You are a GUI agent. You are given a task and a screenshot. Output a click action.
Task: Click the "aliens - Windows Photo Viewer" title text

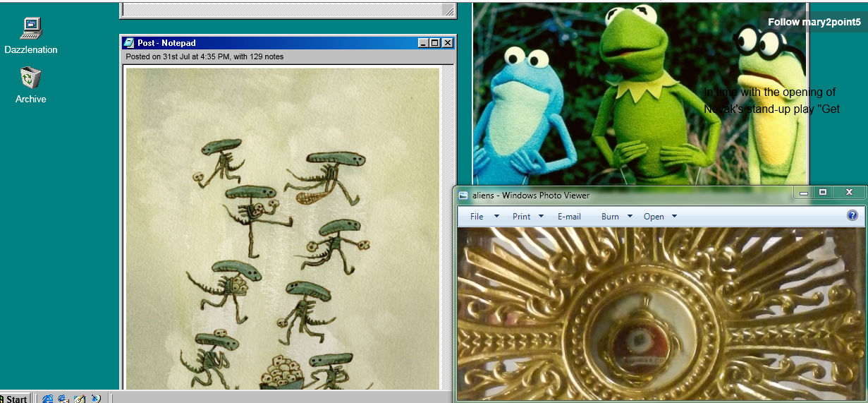531,196
